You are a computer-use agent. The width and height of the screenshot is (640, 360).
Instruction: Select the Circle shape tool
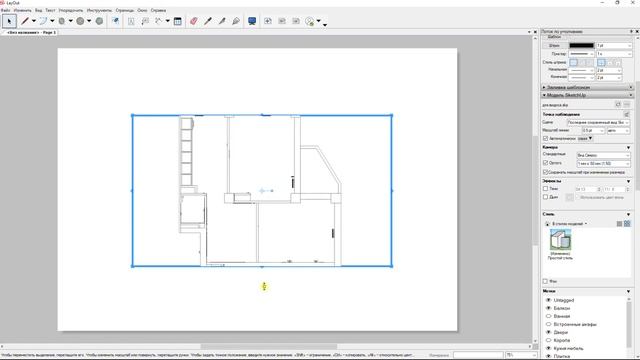click(80, 21)
